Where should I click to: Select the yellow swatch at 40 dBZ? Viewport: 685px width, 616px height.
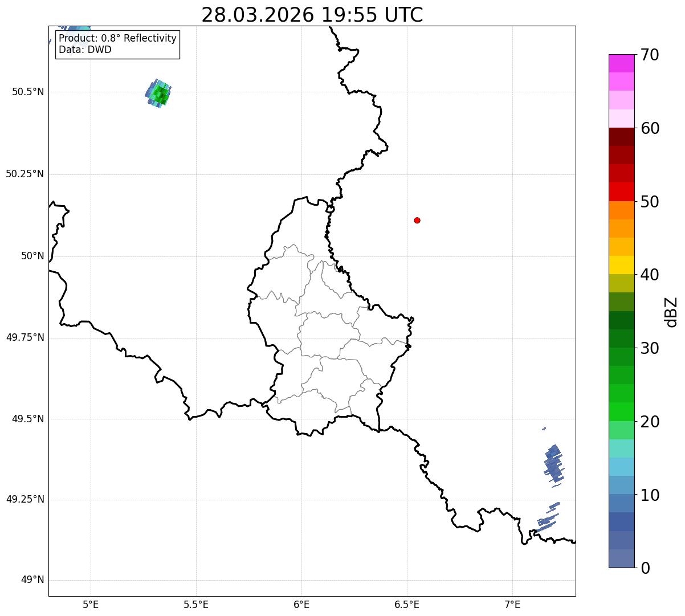click(621, 265)
